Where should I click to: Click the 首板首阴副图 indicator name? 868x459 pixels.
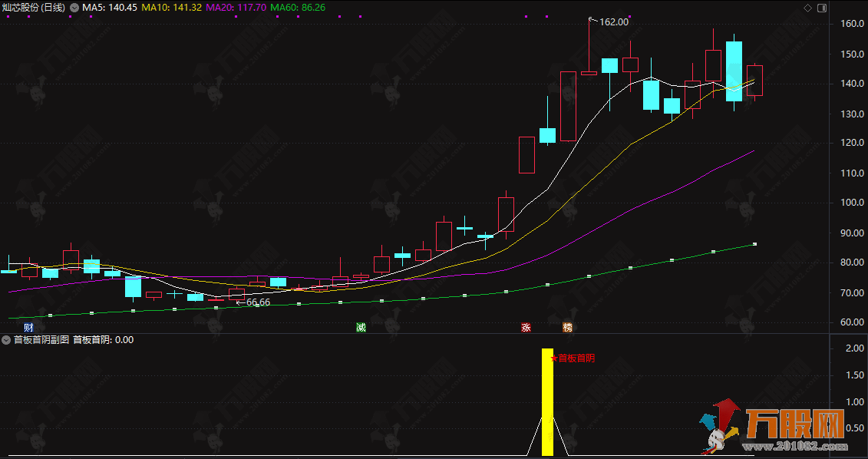[x=41, y=339]
